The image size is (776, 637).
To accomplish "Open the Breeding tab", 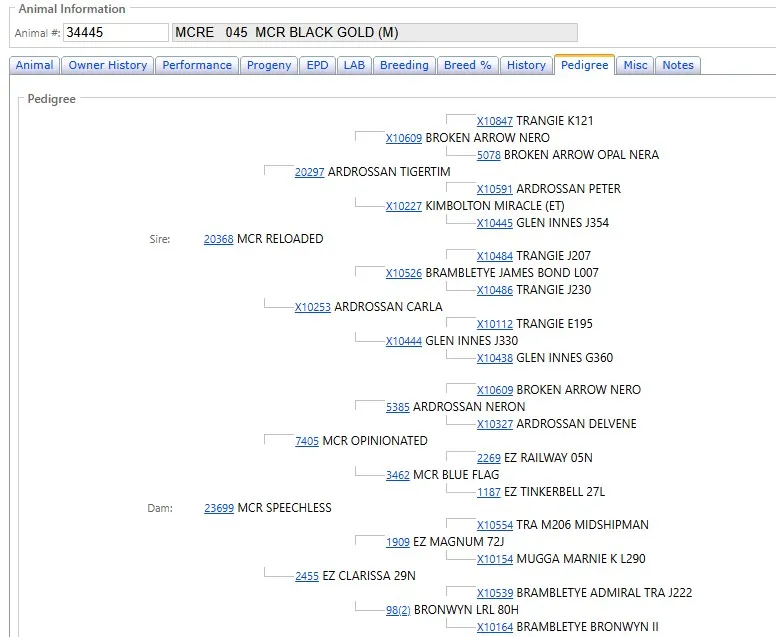I will pos(404,65).
